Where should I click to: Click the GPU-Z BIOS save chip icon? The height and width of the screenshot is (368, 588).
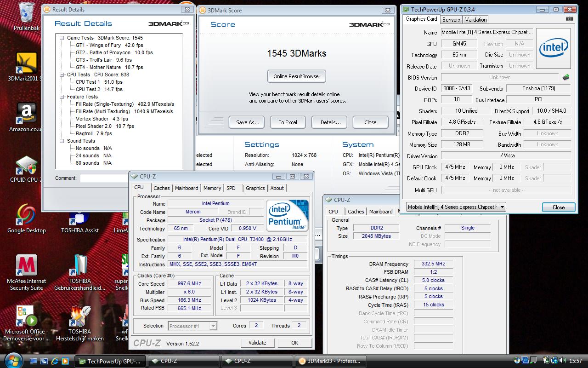click(566, 77)
